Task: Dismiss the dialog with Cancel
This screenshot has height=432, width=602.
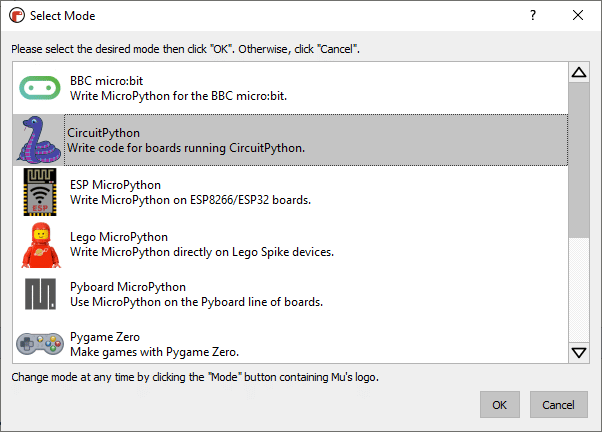Action: click(559, 405)
